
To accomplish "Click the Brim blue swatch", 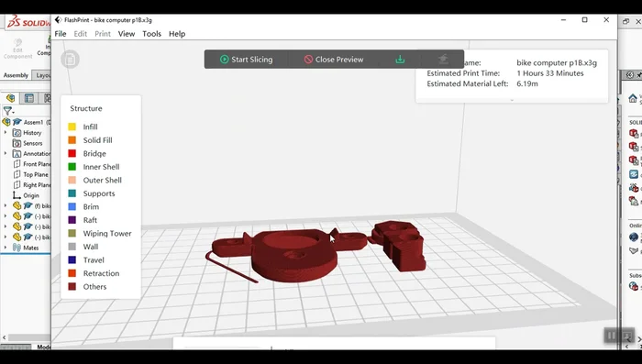I will pos(72,207).
